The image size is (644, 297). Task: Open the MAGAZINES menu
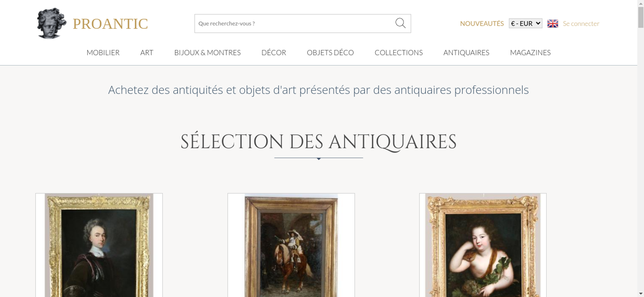pos(530,52)
